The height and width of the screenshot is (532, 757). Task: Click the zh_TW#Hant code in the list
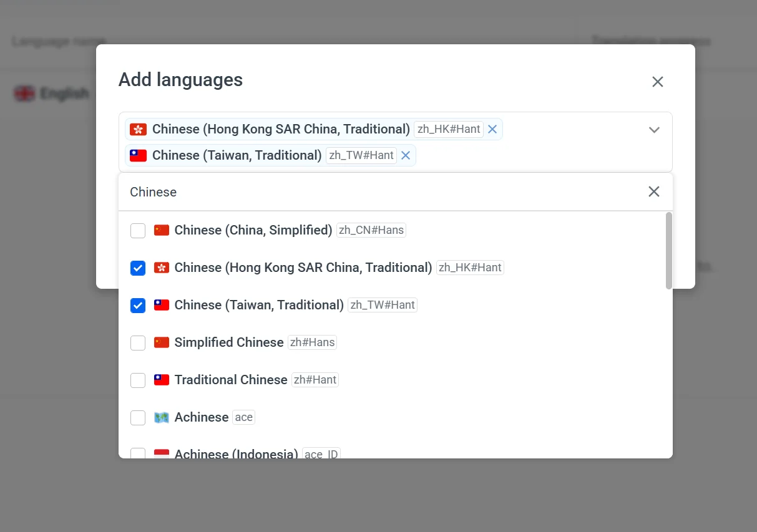click(383, 305)
